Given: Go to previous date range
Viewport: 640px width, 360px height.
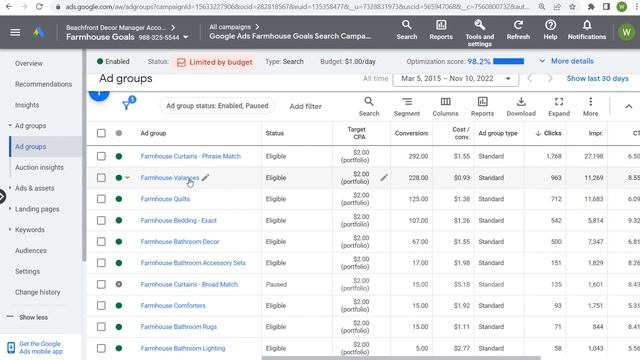Looking at the screenshot, I should (529, 78).
